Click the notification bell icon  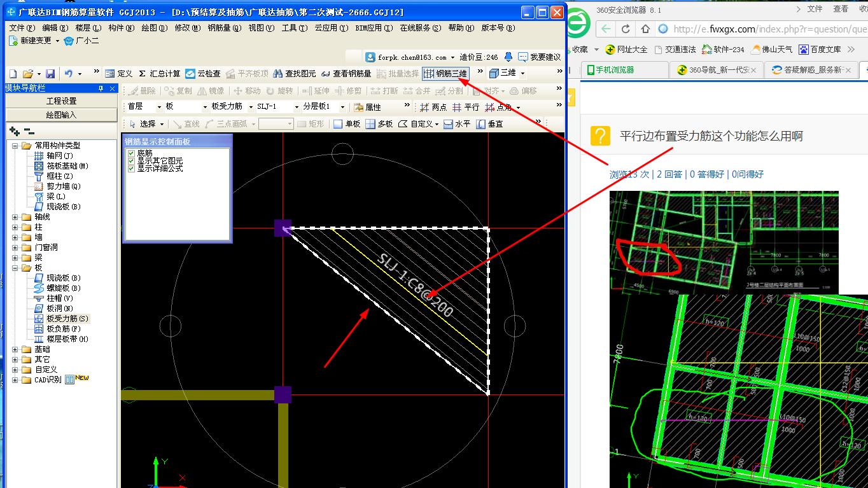coord(508,57)
